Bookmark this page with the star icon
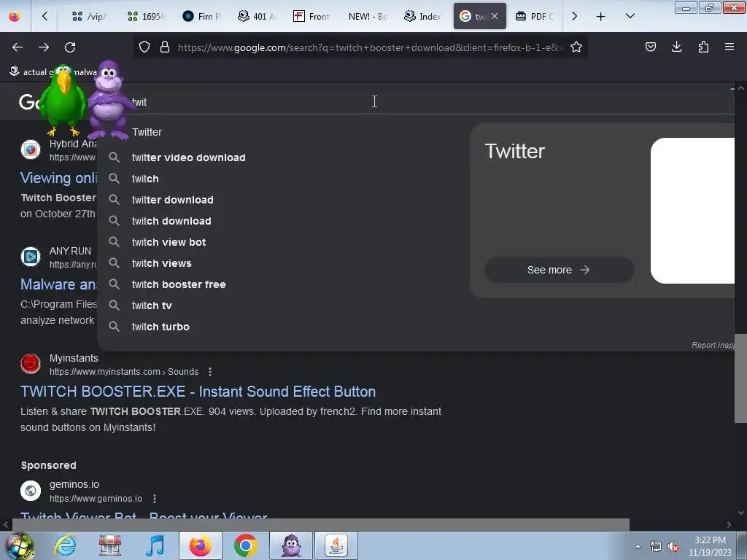 (x=576, y=47)
